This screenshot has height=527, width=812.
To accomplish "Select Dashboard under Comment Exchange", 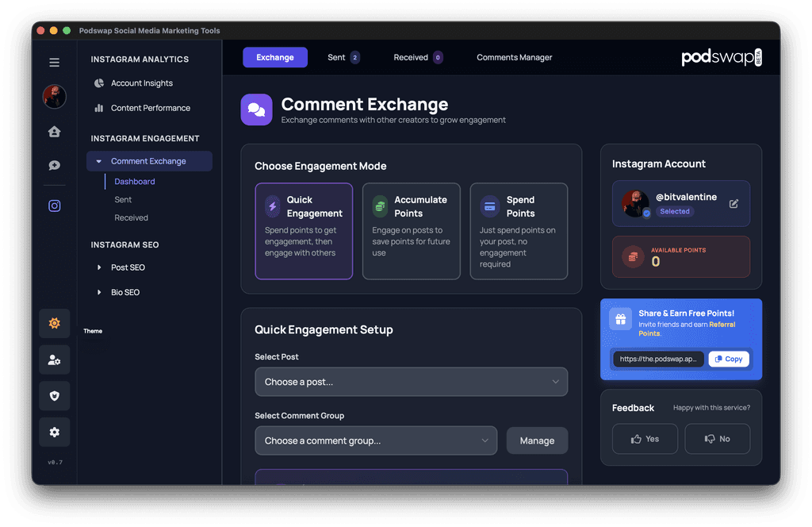I will [x=135, y=182].
